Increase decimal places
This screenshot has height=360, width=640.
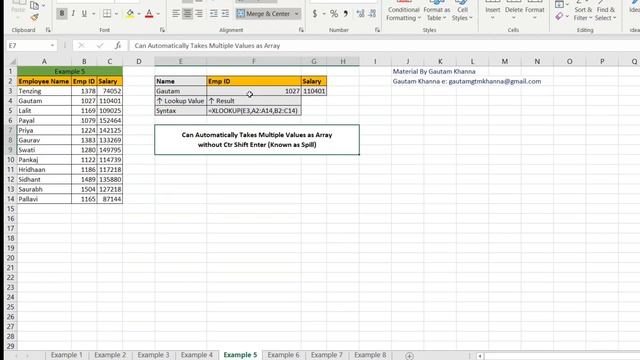click(360, 13)
